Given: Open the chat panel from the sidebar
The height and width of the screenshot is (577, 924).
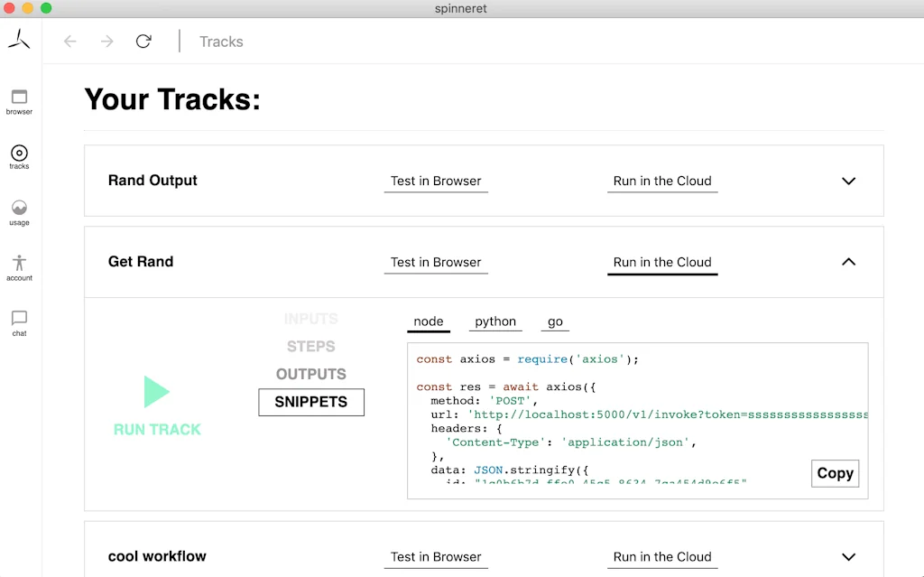Looking at the screenshot, I should click(x=19, y=322).
